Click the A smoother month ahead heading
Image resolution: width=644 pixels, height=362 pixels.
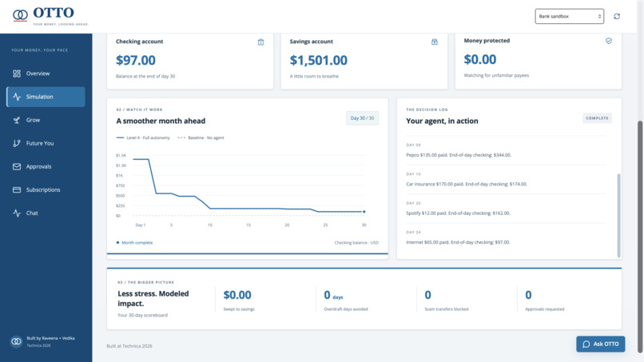161,121
